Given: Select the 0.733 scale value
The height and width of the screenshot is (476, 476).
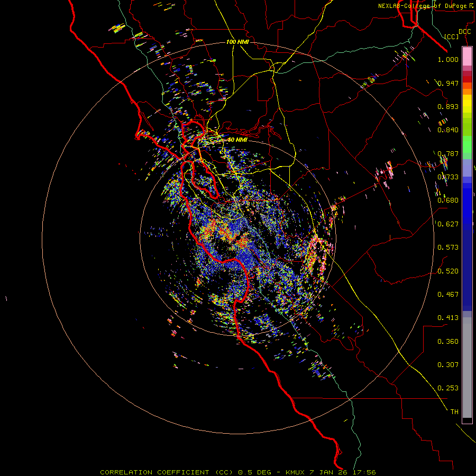Looking at the screenshot, I should 448,177.
